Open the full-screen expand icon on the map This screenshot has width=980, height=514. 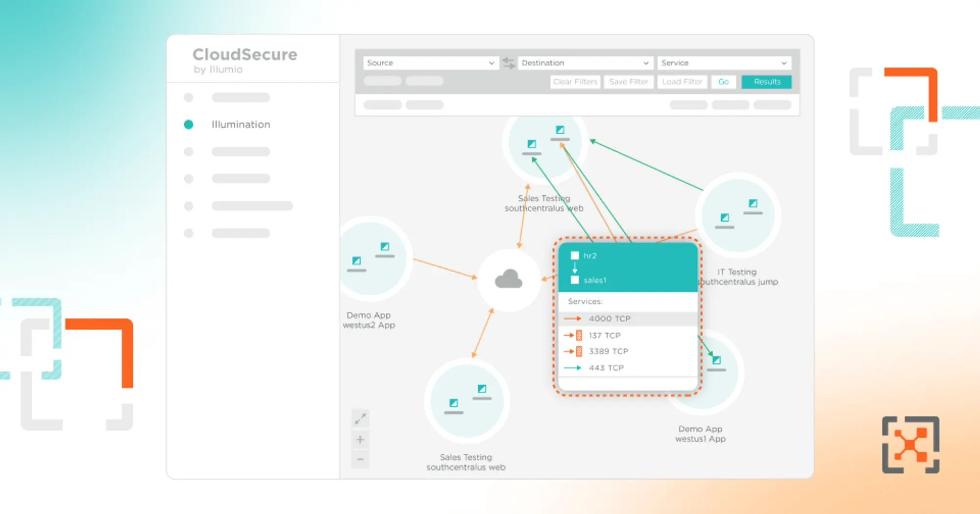pos(360,419)
